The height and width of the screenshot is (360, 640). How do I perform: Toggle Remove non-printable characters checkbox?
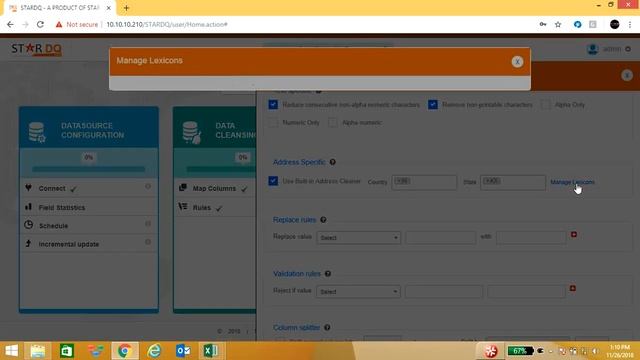pos(433,104)
